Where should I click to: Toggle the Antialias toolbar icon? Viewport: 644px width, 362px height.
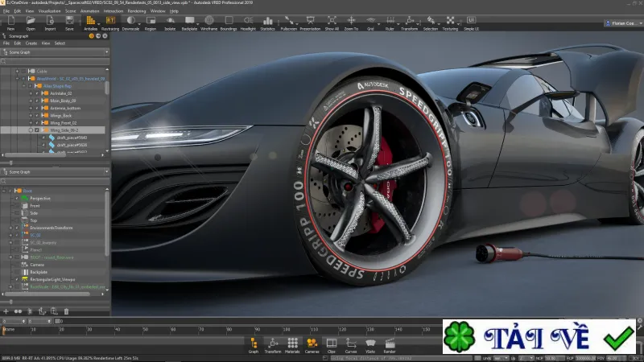click(x=90, y=23)
